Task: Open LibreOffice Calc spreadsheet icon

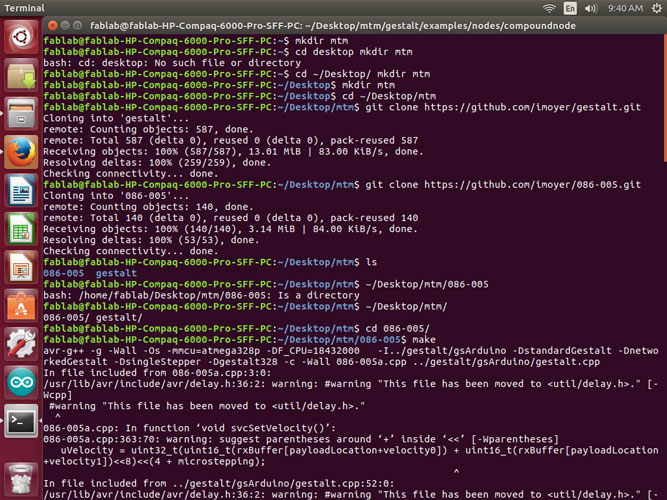Action: 21,229
